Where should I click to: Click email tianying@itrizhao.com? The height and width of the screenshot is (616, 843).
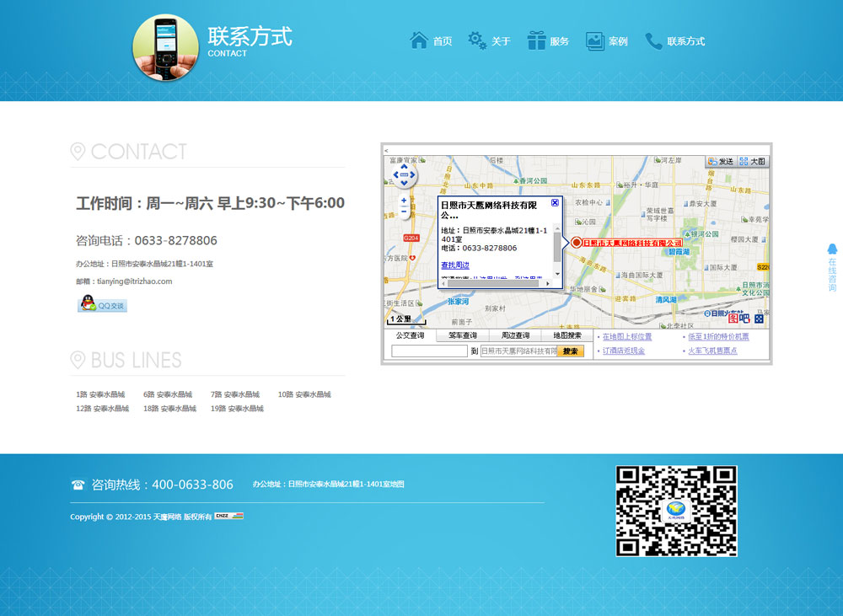[134, 281]
